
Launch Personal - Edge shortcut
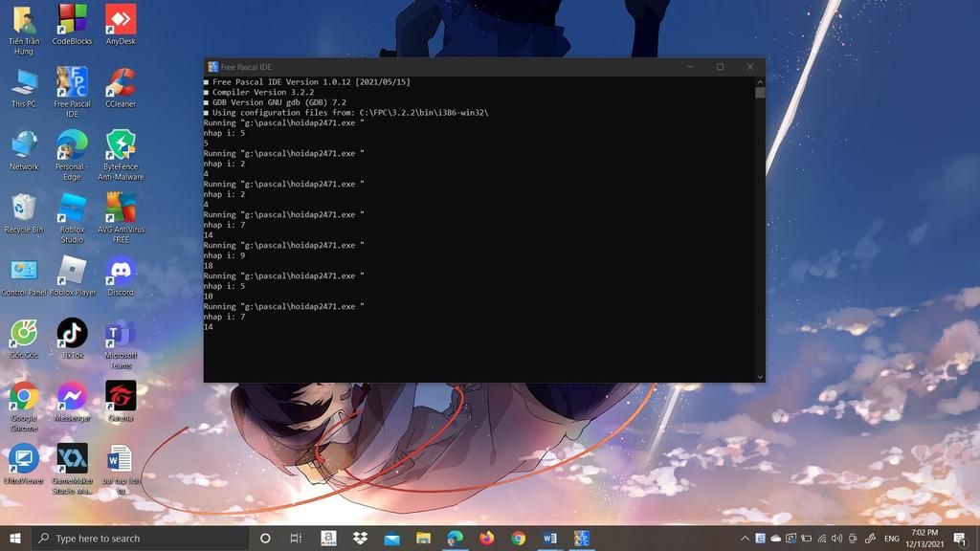click(72, 156)
